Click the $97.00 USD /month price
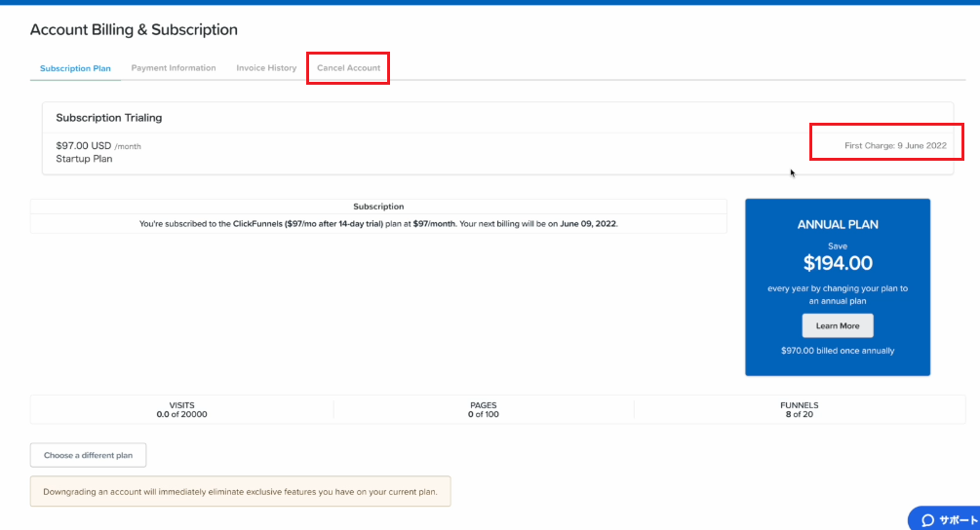The height and width of the screenshot is (530, 980). point(98,145)
